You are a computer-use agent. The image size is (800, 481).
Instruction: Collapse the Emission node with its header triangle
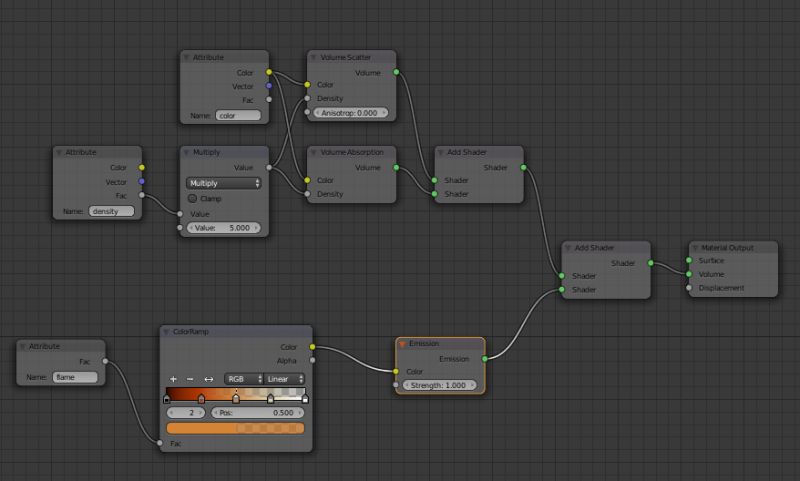402,344
